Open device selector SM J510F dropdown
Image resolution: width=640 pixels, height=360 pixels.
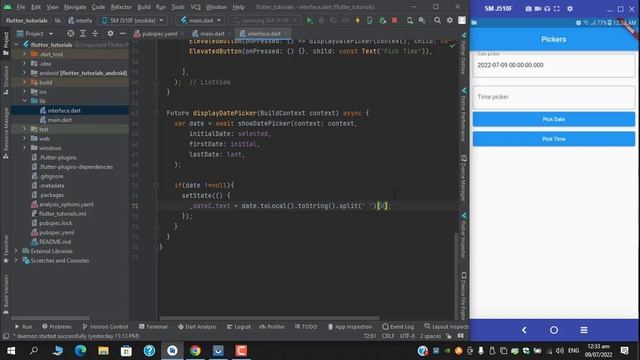(x=133, y=20)
